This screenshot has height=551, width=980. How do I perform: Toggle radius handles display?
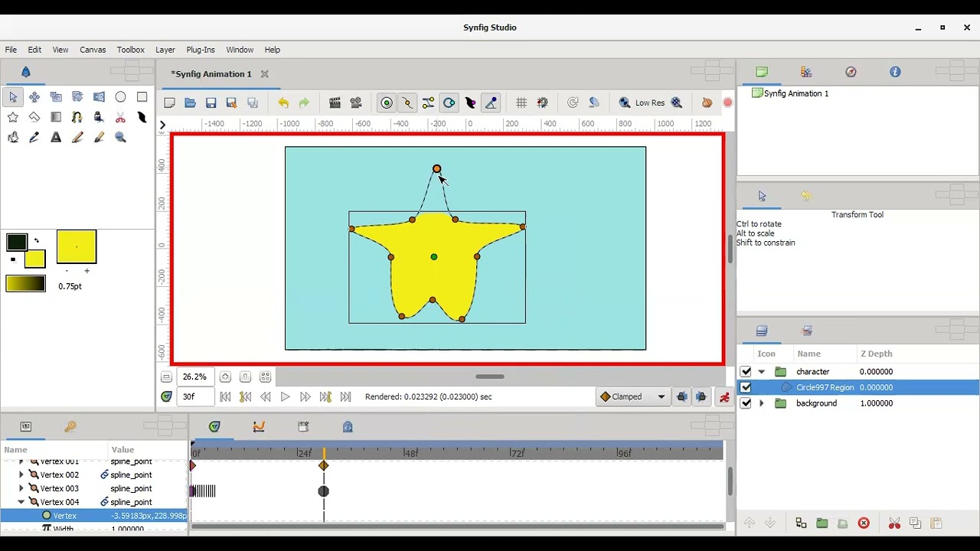449,103
